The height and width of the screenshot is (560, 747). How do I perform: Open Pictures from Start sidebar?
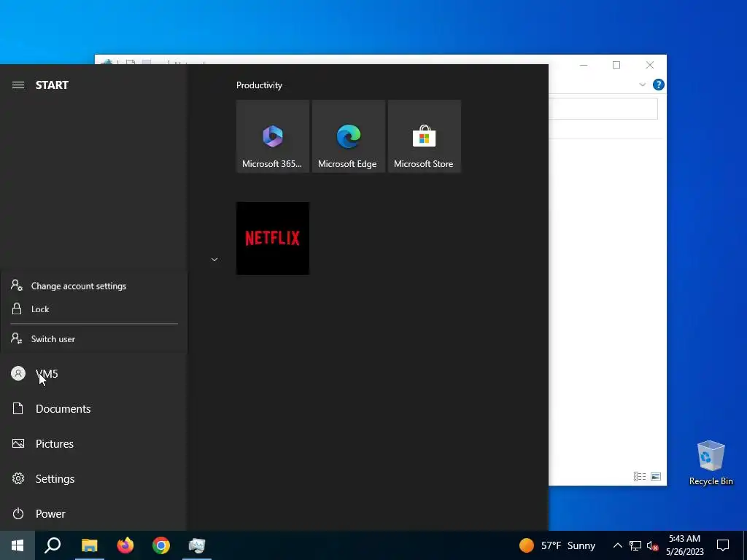click(93, 444)
